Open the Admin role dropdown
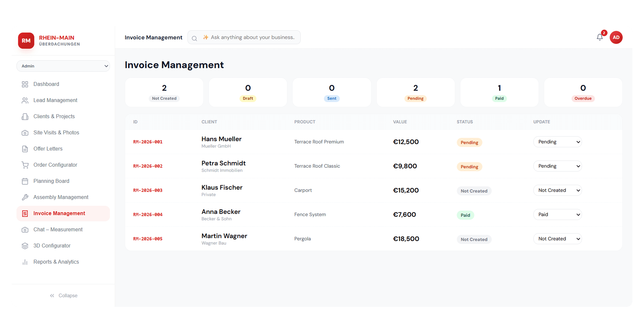This screenshot has width=644, height=333. click(x=63, y=66)
